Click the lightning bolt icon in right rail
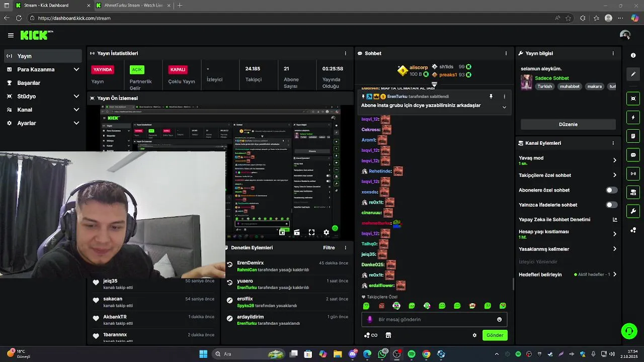Screen dimensions: 644x362 tap(633, 118)
